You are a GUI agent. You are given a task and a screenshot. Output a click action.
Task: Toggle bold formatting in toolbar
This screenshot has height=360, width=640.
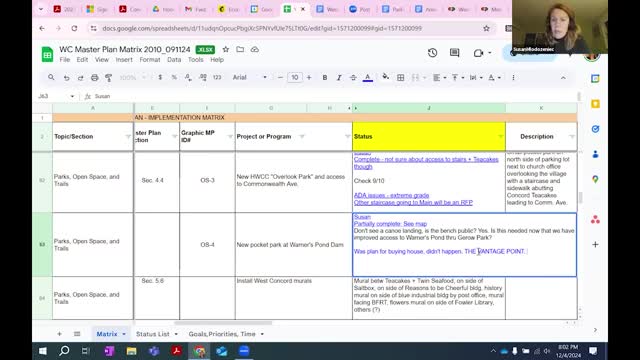coord(324,78)
